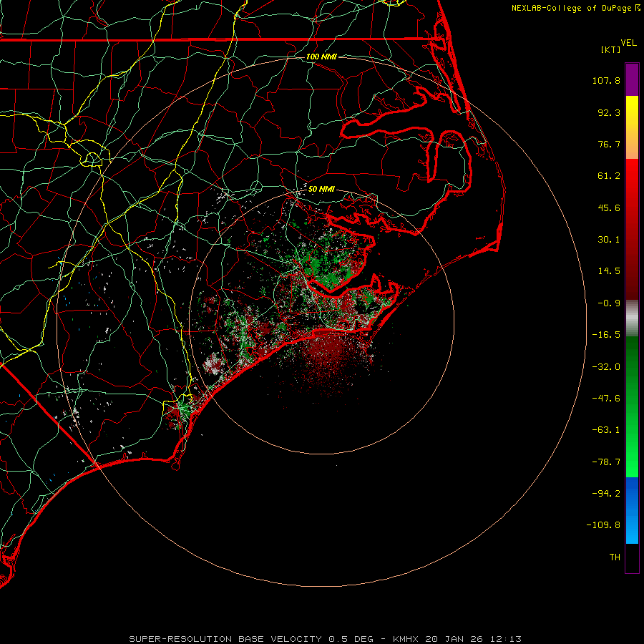Screen dimensions: 644x644
Task: Click the -16.5 legend value
Action: tap(606, 335)
